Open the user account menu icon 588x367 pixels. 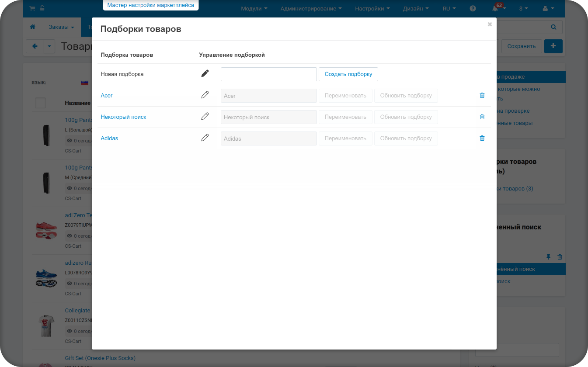[548, 9]
